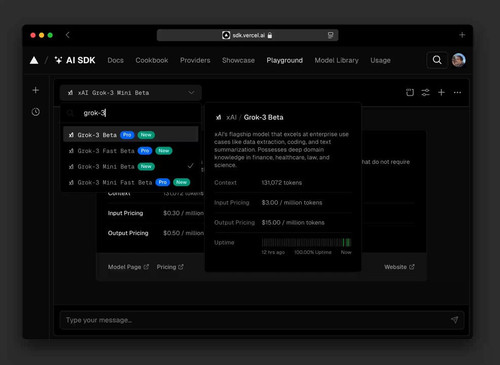The width and height of the screenshot is (500, 365).
Task: Open the Website external link
Action: pos(399,267)
